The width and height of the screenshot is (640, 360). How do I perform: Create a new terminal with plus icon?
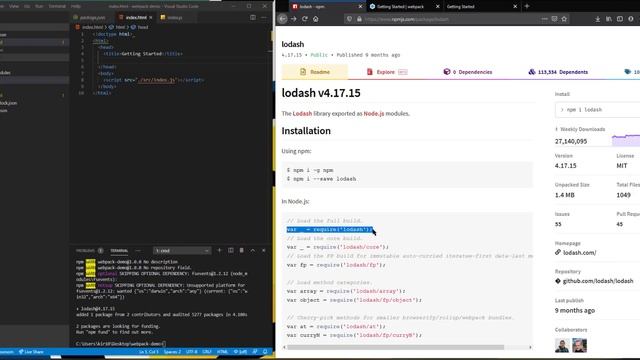pos(219,250)
